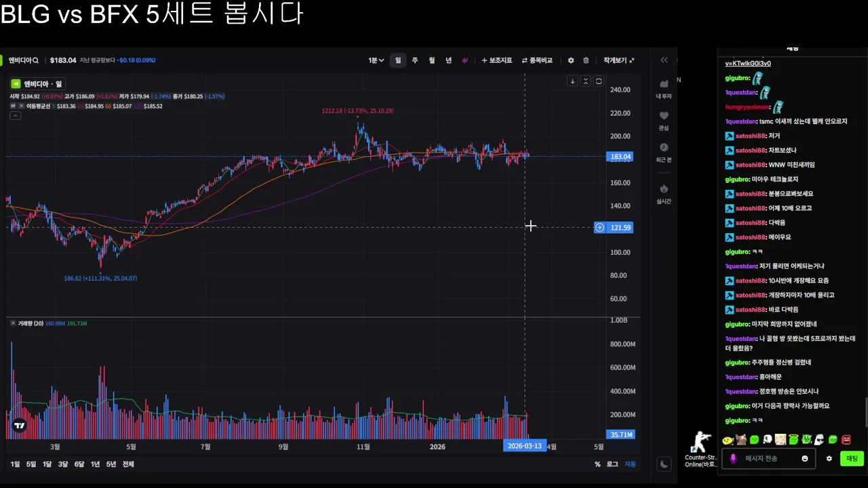868x488 pixels.
Task: Open 실시간 flame sidebar icon
Action: point(664,193)
